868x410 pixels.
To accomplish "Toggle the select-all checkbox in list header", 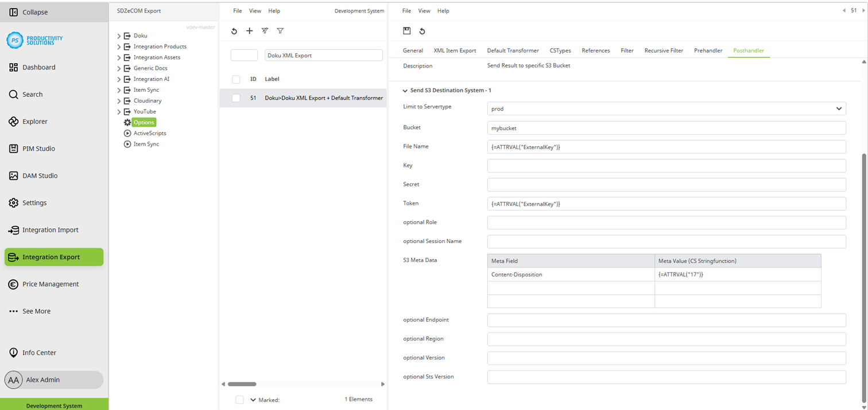I will point(236,79).
